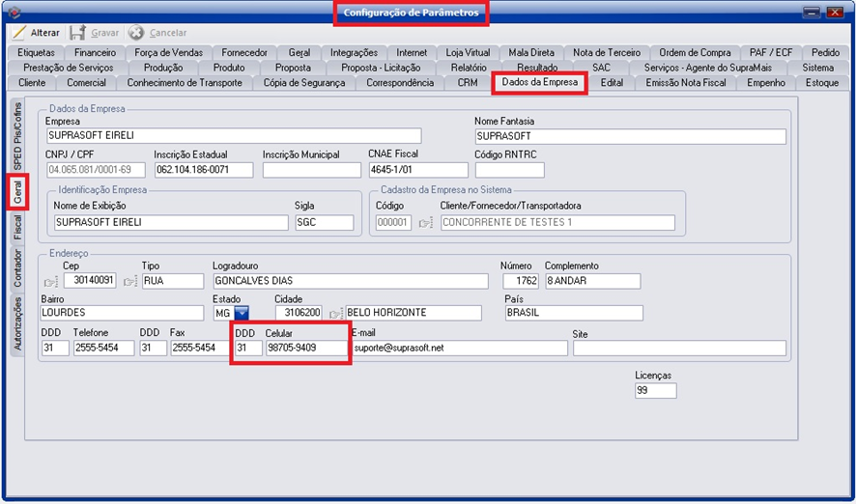The width and height of the screenshot is (856, 504).
Task: Click the Gravar floppy disk icon
Action: coord(77,33)
